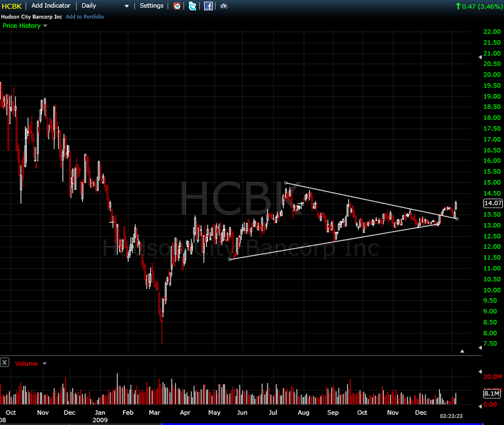Image resolution: width=504 pixels, height=425 pixels.
Task: Click the HCBK ticker symbol
Action: click(x=11, y=6)
